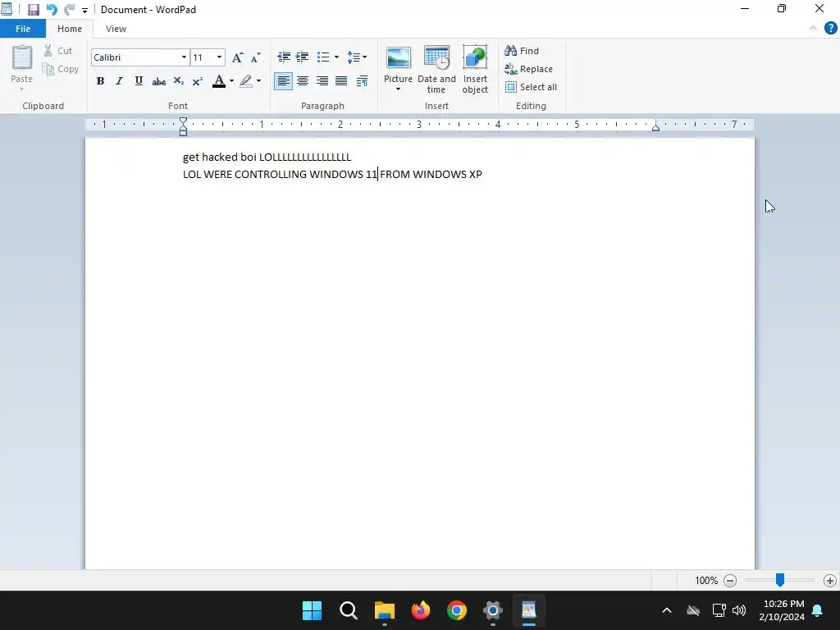This screenshot has width=840, height=630.
Task: Open the File menu
Action: pyautogui.click(x=23, y=29)
